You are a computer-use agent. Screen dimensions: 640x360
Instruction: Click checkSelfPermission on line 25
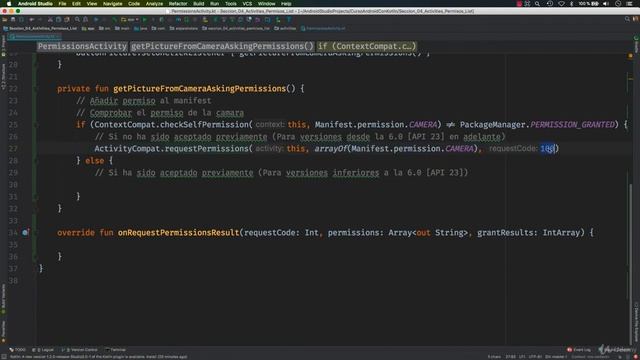[x=204, y=124]
